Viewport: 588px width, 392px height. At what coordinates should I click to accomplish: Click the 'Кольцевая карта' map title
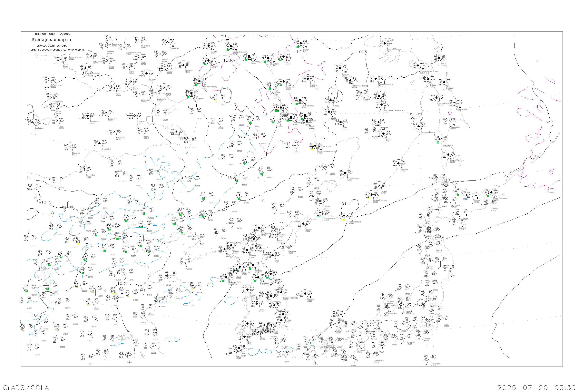[51, 40]
